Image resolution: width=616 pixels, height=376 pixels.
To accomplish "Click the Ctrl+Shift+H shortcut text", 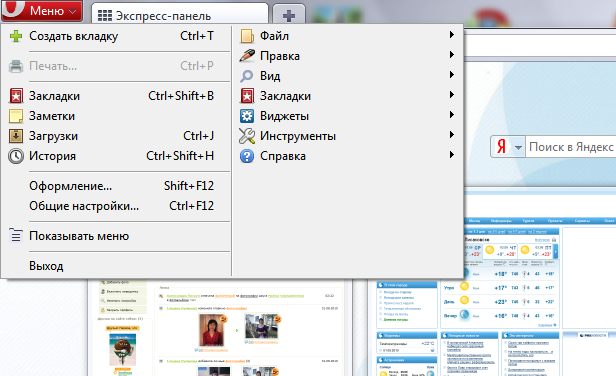I will click(x=180, y=156).
